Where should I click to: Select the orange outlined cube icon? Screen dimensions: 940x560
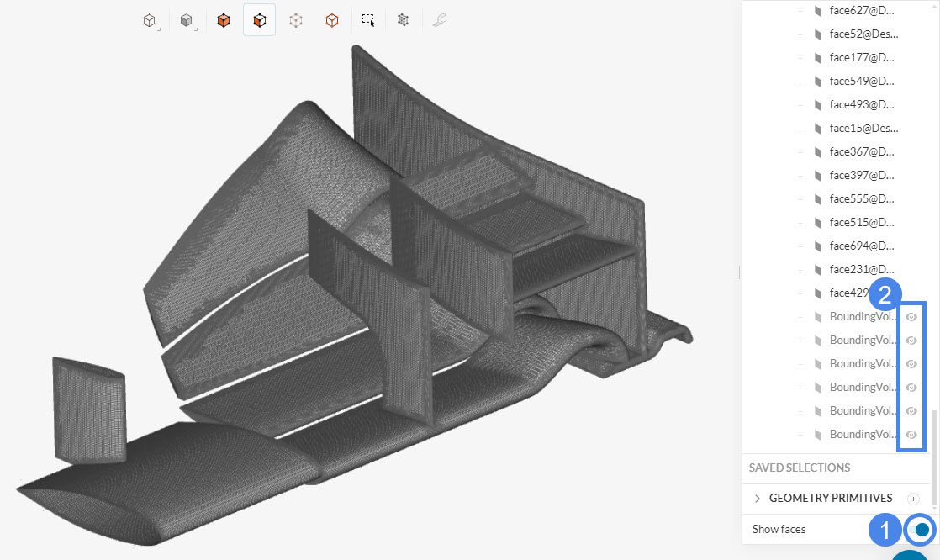[332, 20]
